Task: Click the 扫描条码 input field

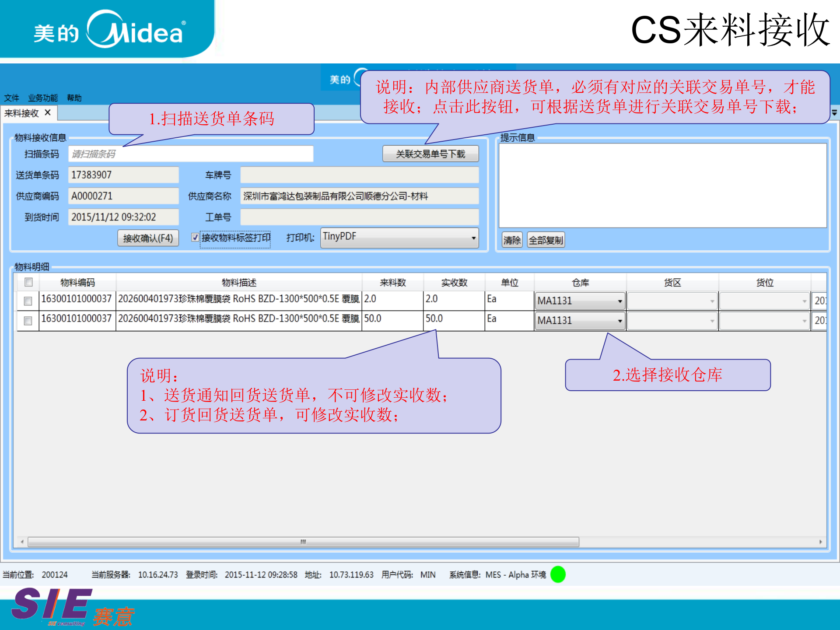Action: (190, 154)
